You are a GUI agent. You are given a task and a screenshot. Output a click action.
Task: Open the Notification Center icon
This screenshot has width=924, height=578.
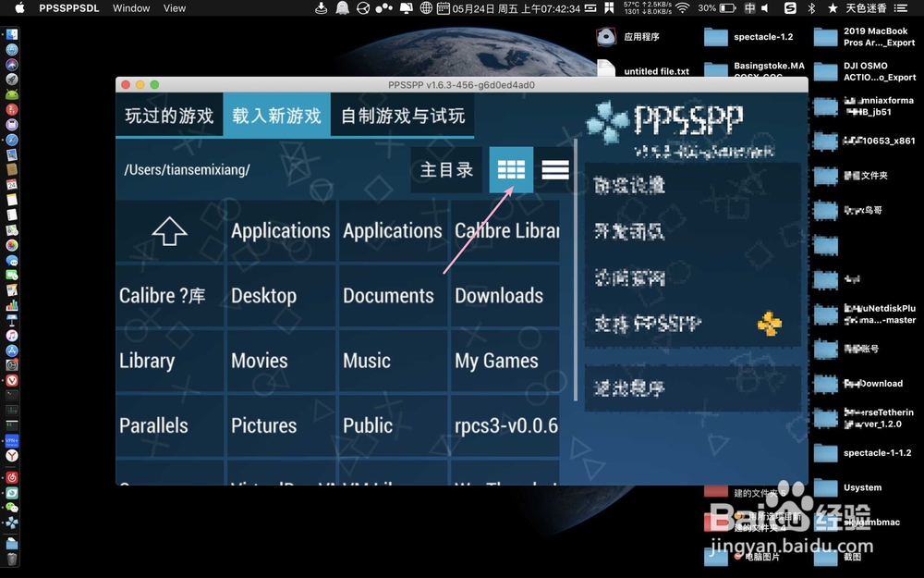point(901,7)
